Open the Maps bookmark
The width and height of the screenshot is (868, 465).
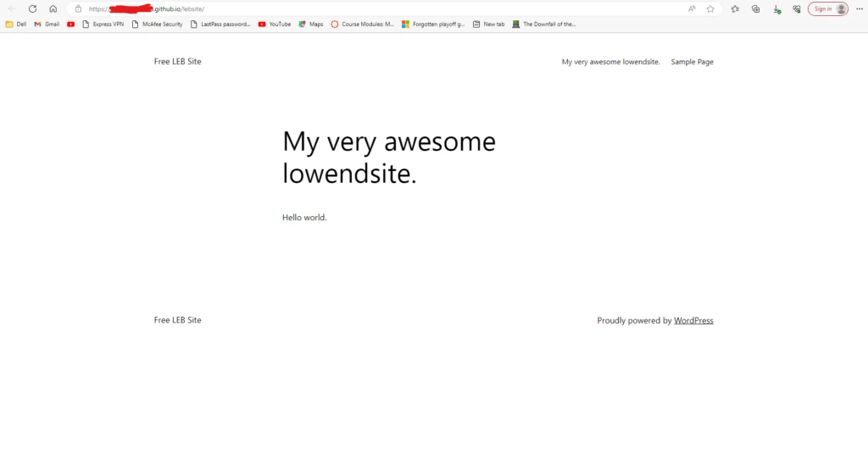(x=311, y=24)
